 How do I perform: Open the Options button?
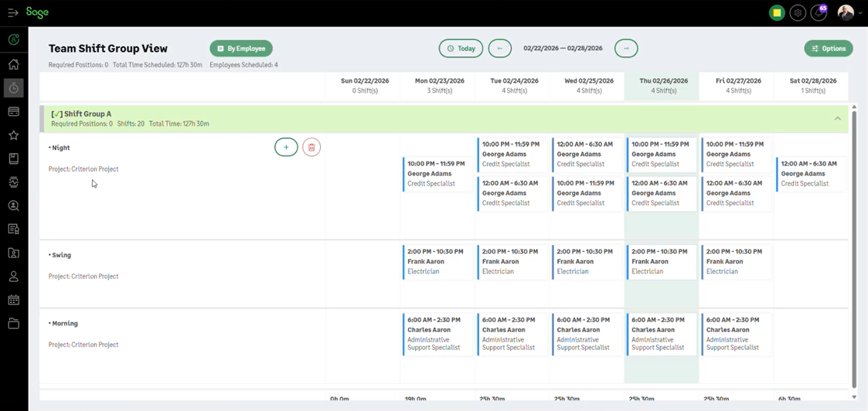pyautogui.click(x=829, y=48)
